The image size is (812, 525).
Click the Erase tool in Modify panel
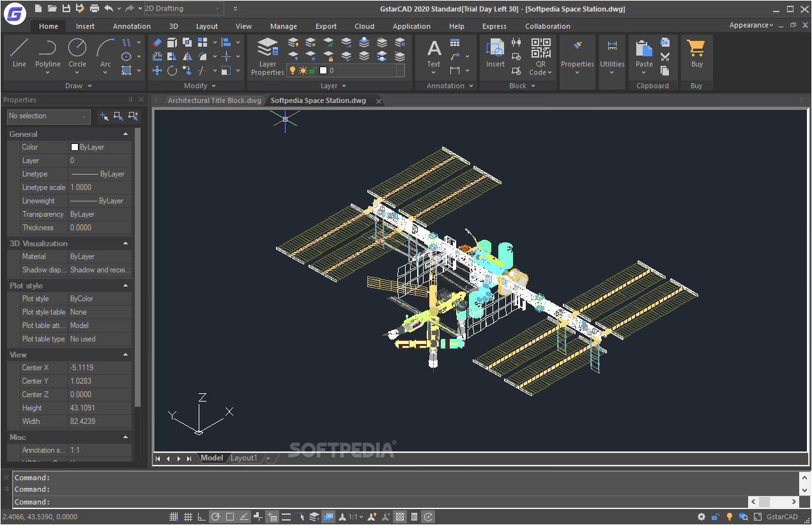(x=157, y=42)
